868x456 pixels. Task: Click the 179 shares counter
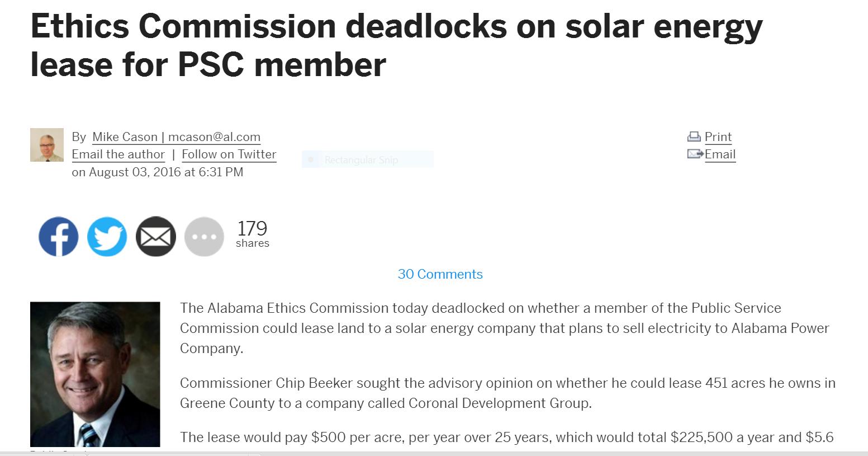pos(253,233)
